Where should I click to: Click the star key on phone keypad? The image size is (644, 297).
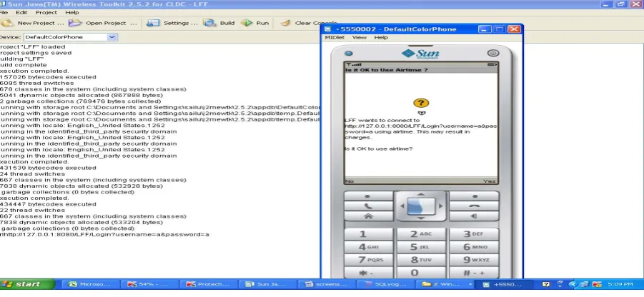368,273
